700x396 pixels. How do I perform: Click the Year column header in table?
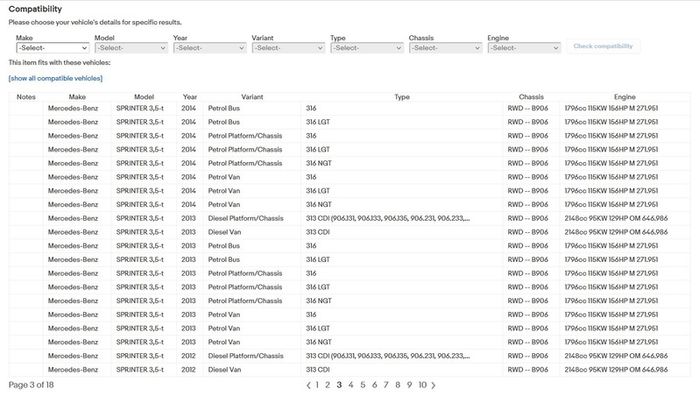tap(190, 97)
